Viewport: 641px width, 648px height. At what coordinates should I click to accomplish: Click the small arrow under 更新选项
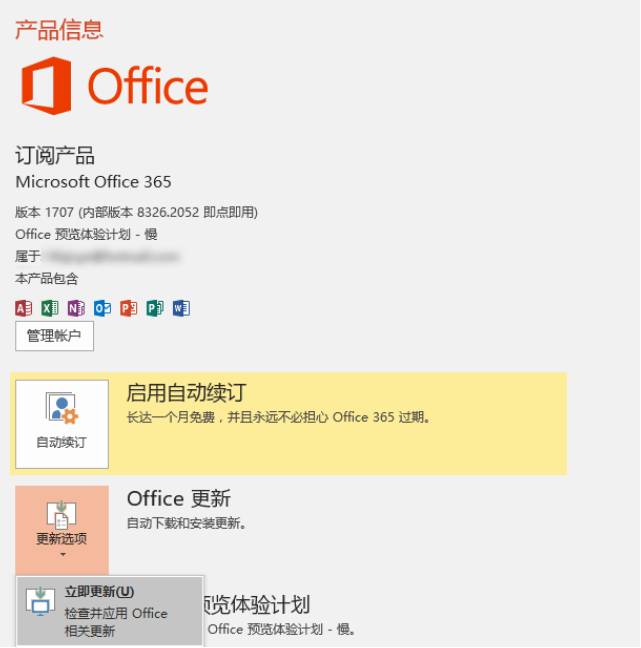point(63,555)
